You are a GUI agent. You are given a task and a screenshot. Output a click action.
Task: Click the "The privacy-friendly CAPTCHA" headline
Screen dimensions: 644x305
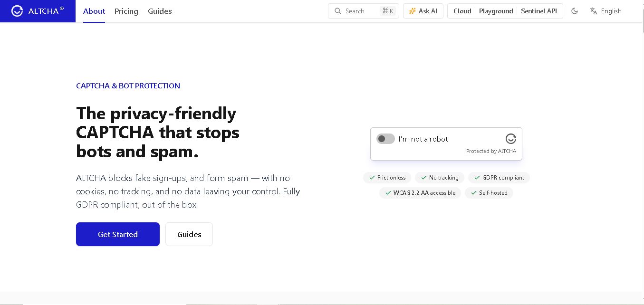pos(158,132)
